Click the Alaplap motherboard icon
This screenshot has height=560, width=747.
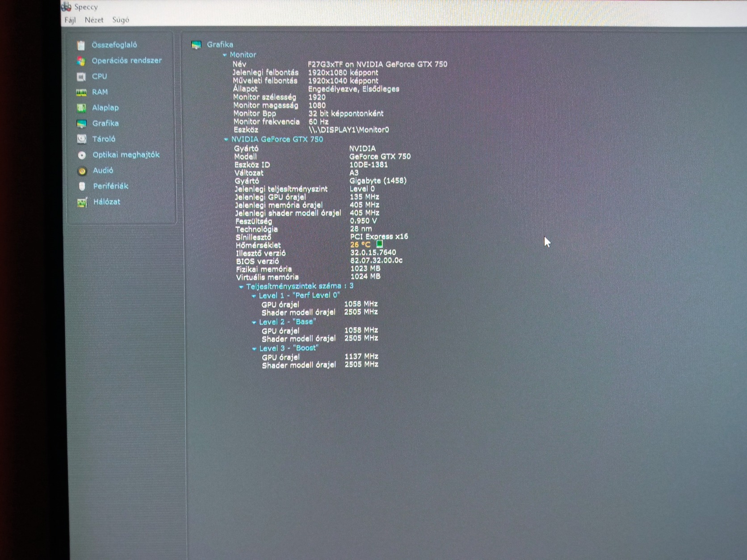point(81,108)
